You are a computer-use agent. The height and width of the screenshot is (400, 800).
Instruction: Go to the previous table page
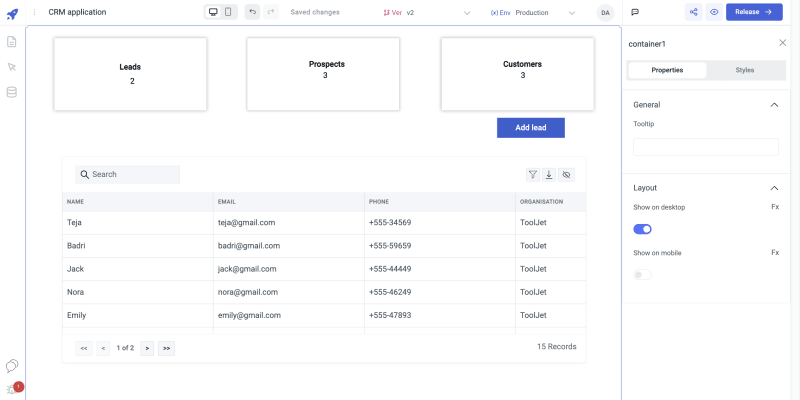103,348
